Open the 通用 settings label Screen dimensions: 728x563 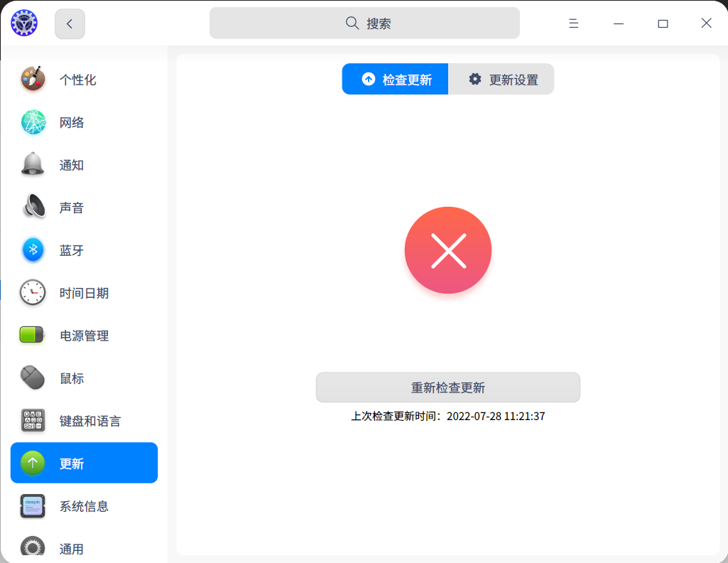click(x=72, y=549)
